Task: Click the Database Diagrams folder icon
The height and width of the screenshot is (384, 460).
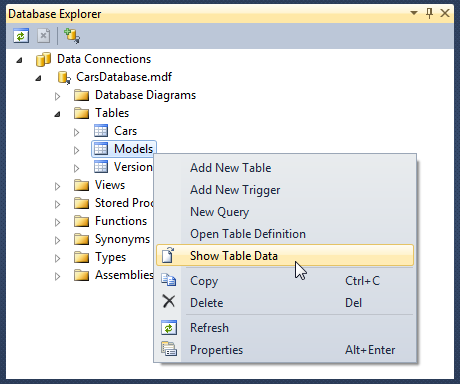Action: click(x=81, y=95)
